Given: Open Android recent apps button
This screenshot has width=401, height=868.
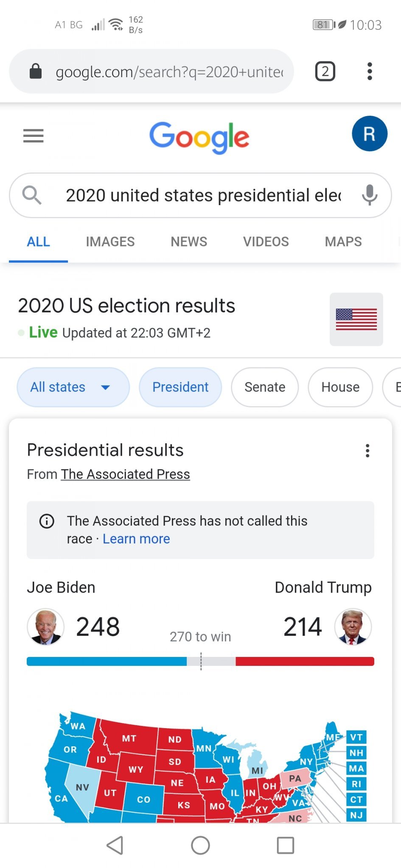Looking at the screenshot, I should pyautogui.click(x=285, y=845).
